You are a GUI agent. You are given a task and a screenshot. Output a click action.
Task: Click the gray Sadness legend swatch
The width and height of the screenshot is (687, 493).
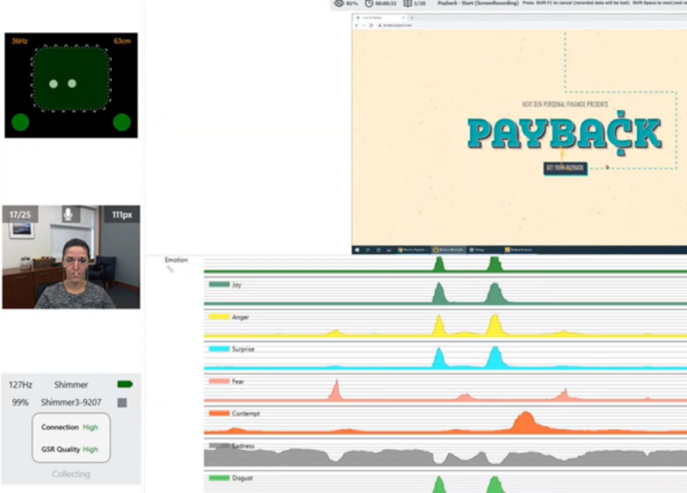(219, 446)
